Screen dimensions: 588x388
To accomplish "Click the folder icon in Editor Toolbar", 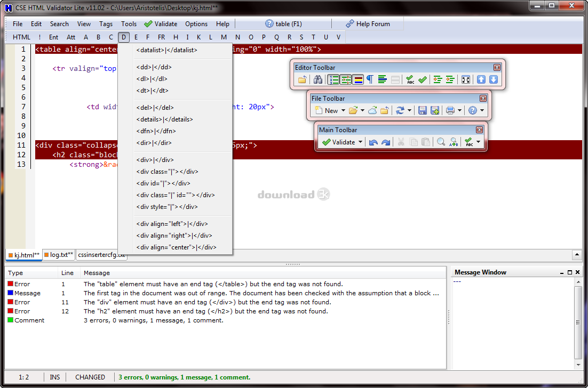I will pyautogui.click(x=302, y=79).
